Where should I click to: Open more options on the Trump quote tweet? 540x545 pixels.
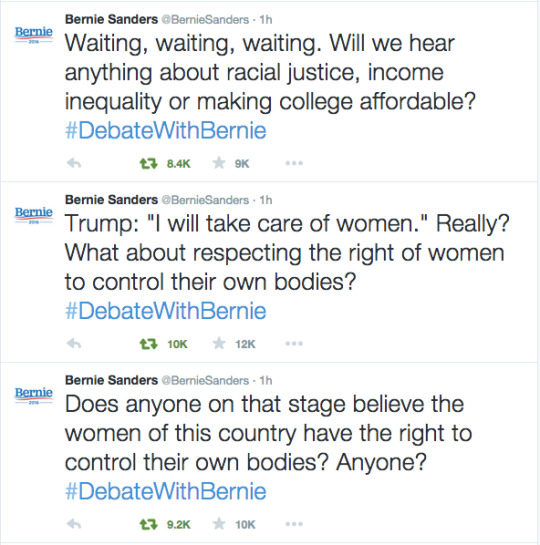point(294,343)
